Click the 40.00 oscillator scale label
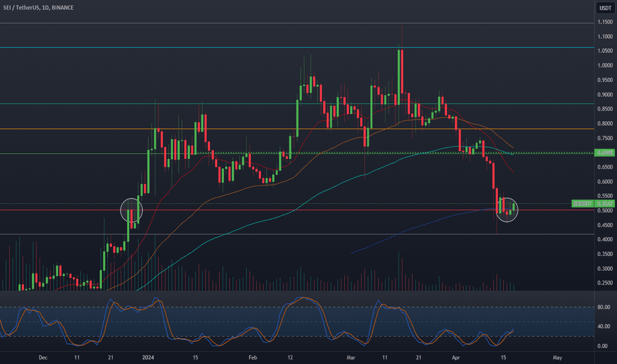 [x=604, y=326]
